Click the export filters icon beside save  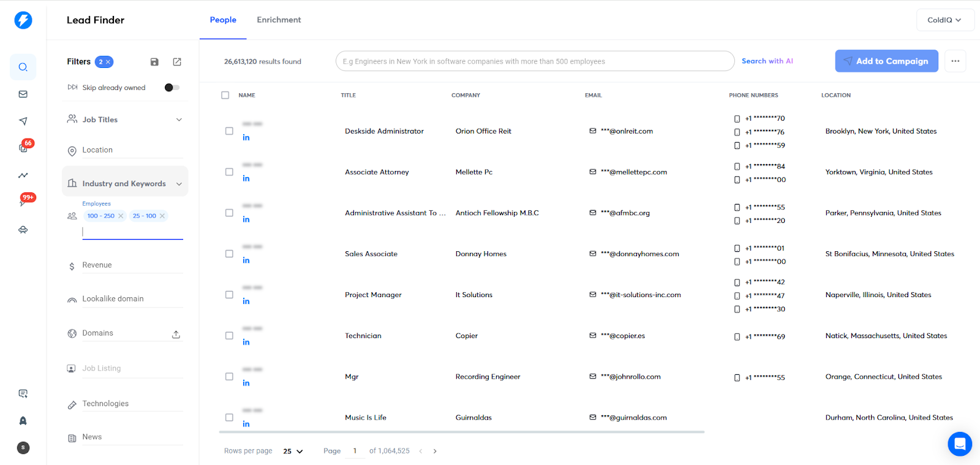pyautogui.click(x=177, y=62)
